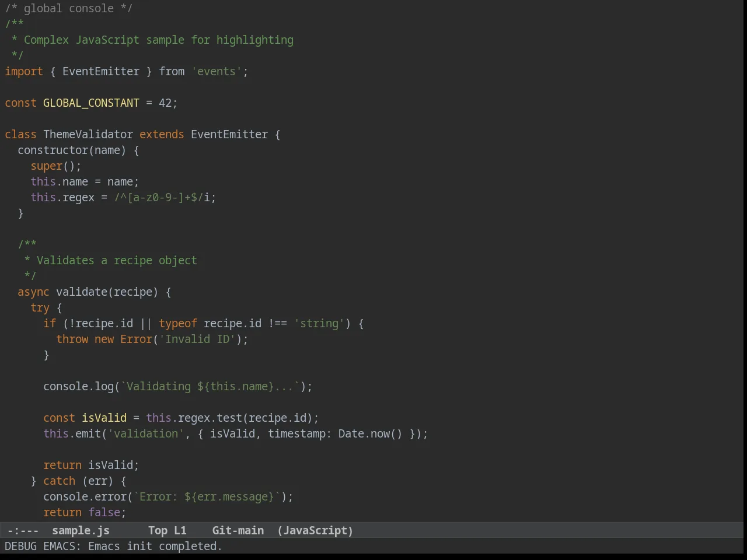Click the 'throw' keyword
The width and height of the screenshot is (747, 560).
(x=72, y=339)
